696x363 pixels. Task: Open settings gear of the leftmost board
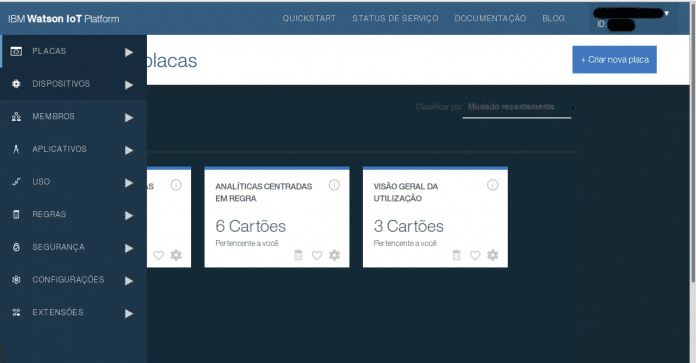click(176, 255)
